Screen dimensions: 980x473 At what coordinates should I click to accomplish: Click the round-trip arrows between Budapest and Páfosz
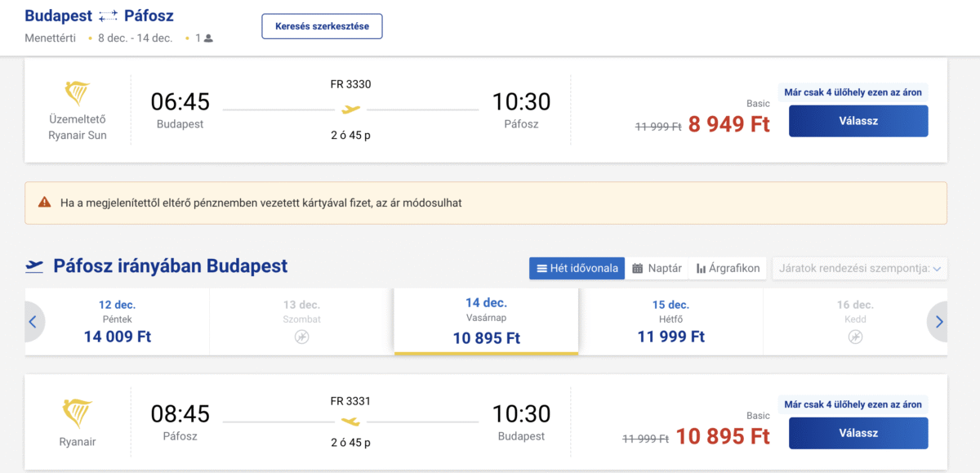[108, 16]
